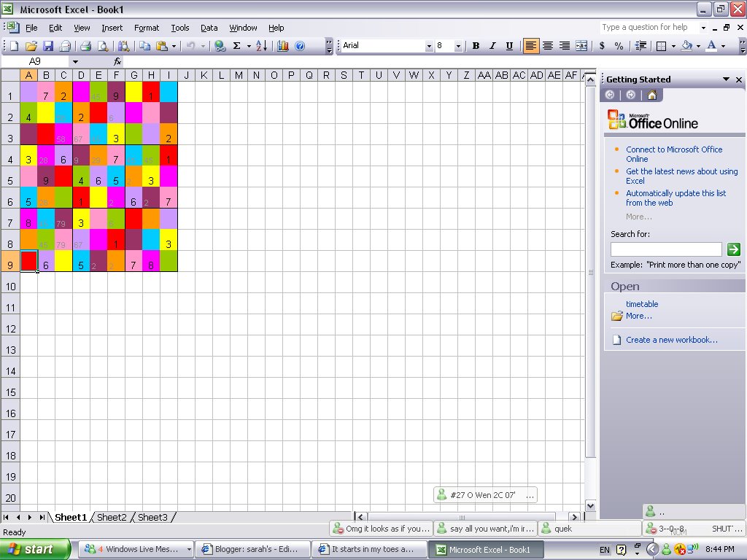Image resolution: width=747 pixels, height=560 pixels.
Task: Select column header J
Action: (x=186, y=75)
